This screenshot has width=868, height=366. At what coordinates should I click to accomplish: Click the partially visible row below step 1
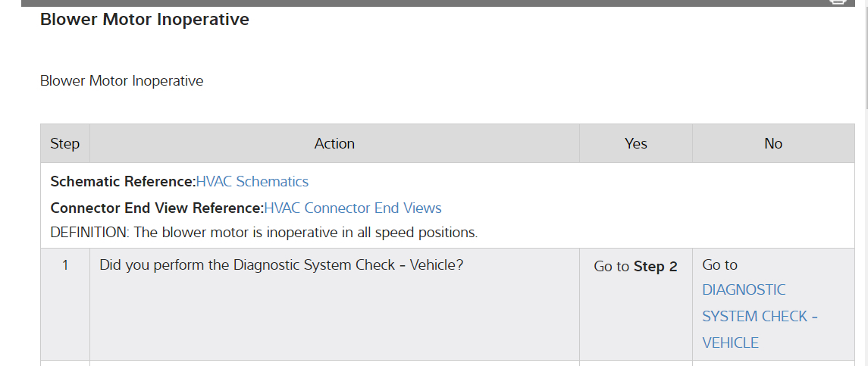(334, 363)
